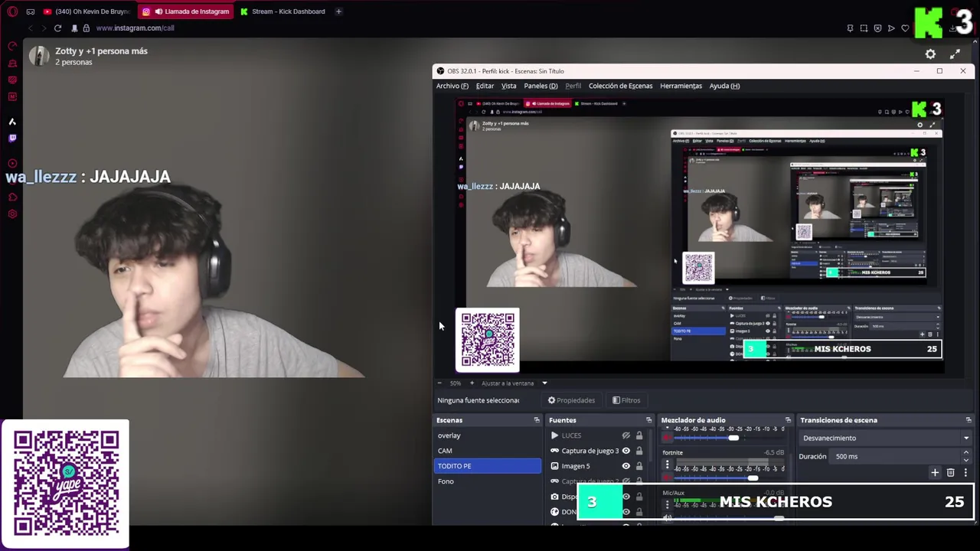Undock the Mezclador de audio panel
The width and height of the screenshot is (980, 551).
[788, 420]
